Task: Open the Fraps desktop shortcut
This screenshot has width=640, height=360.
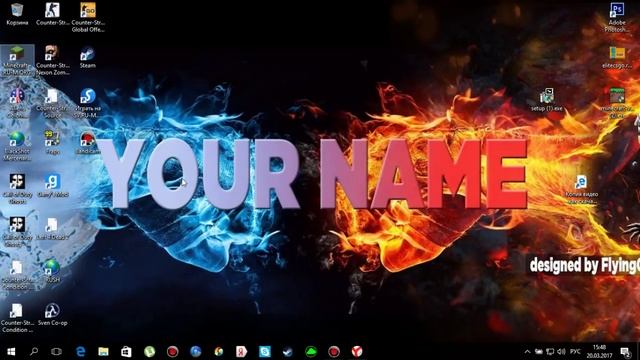Action: click(52, 143)
